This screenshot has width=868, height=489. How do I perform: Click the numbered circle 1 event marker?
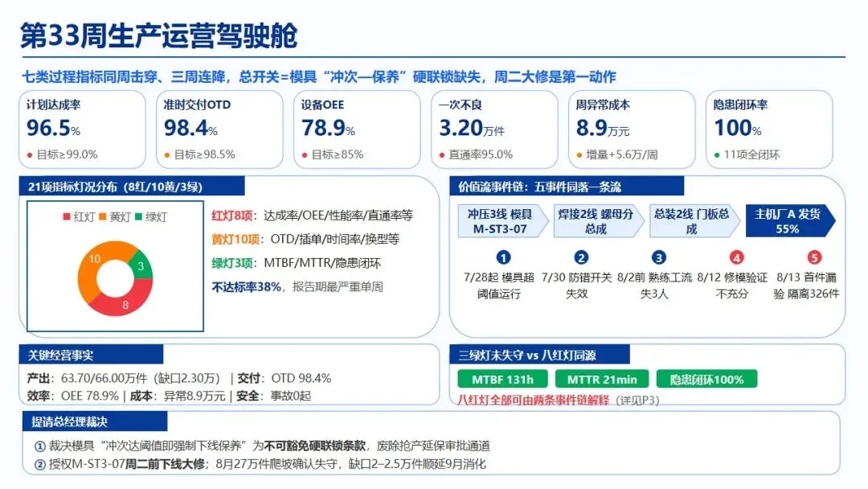pos(503,257)
